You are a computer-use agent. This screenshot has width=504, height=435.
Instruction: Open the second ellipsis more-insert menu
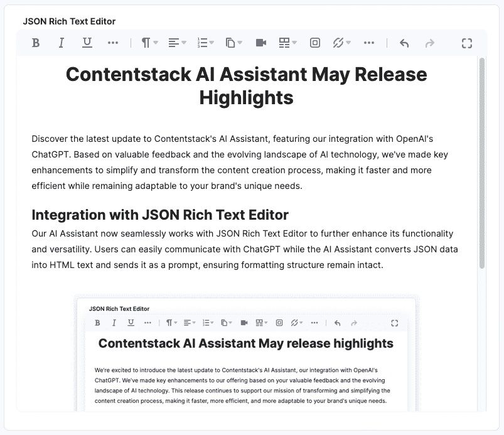tap(369, 43)
